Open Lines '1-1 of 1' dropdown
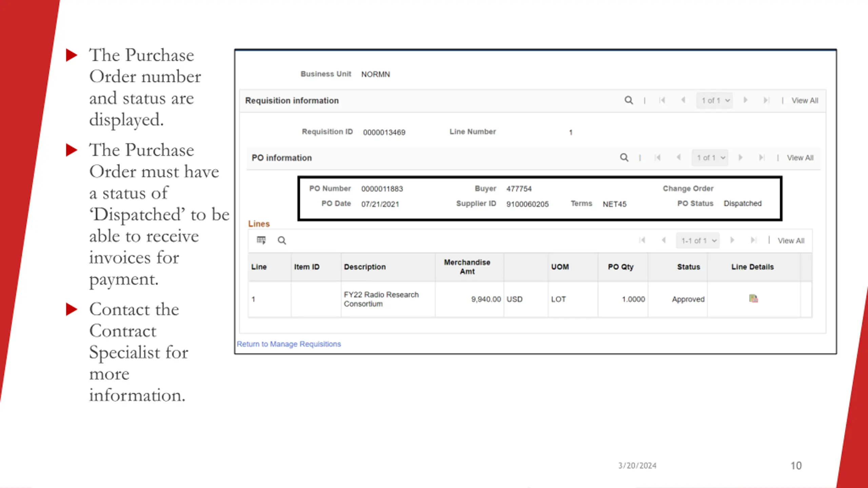 (x=698, y=241)
